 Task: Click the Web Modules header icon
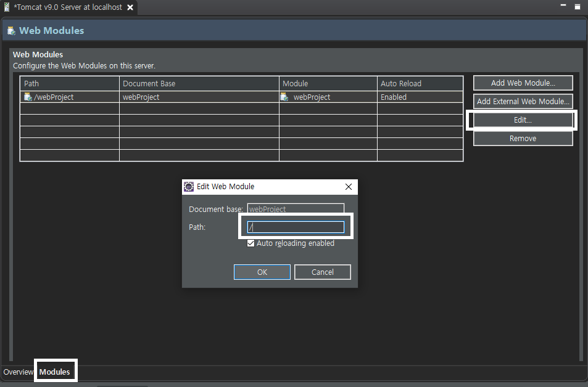(x=11, y=31)
